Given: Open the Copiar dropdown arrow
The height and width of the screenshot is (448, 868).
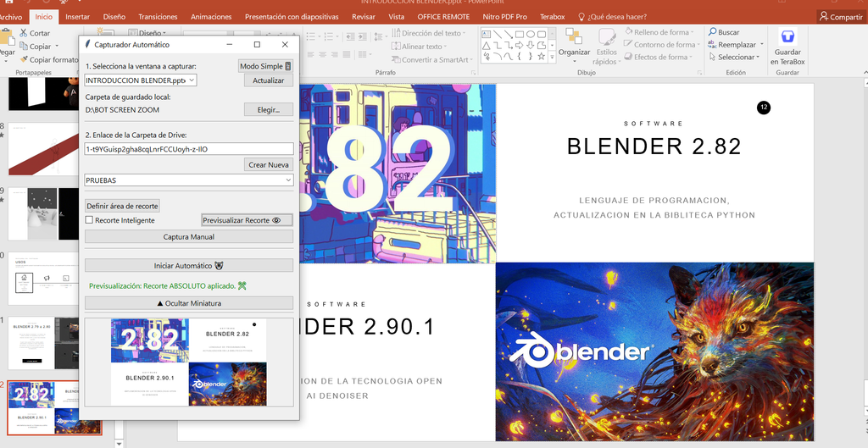Looking at the screenshot, I should click(x=56, y=47).
